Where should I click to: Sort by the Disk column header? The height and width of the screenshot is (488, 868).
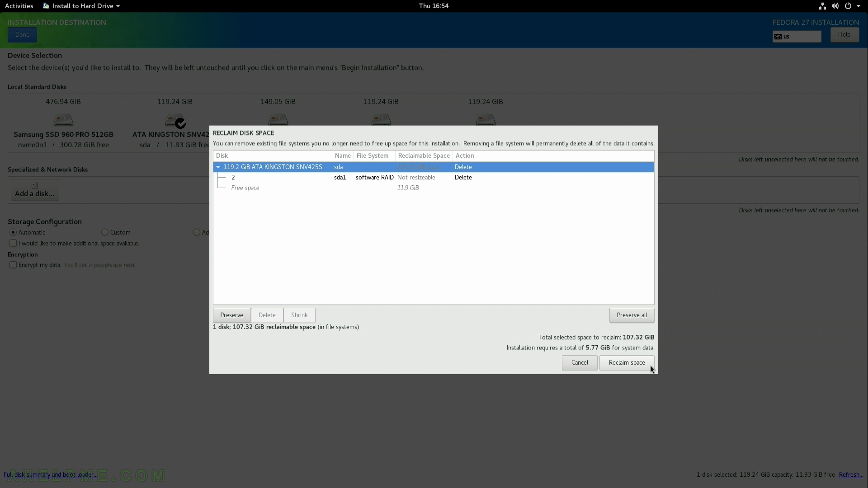273,156
